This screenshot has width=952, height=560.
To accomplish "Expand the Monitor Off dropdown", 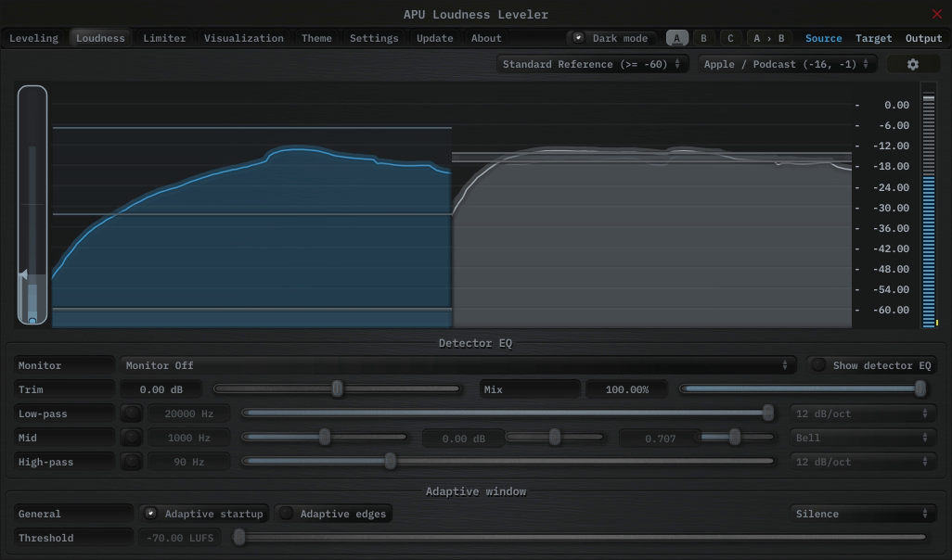I will (x=457, y=365).
